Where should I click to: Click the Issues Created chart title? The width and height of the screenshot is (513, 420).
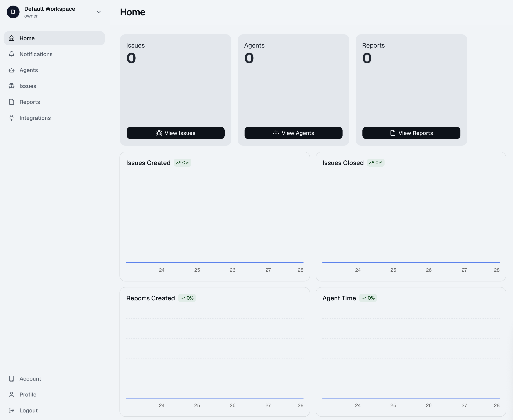pyautogui.click(x=148, y=163)
